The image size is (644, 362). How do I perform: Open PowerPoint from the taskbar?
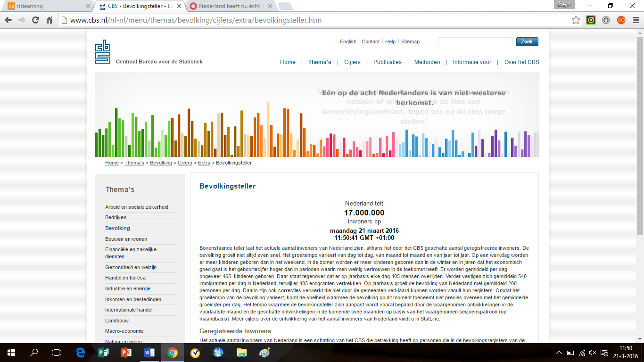[x=126, y=352]
